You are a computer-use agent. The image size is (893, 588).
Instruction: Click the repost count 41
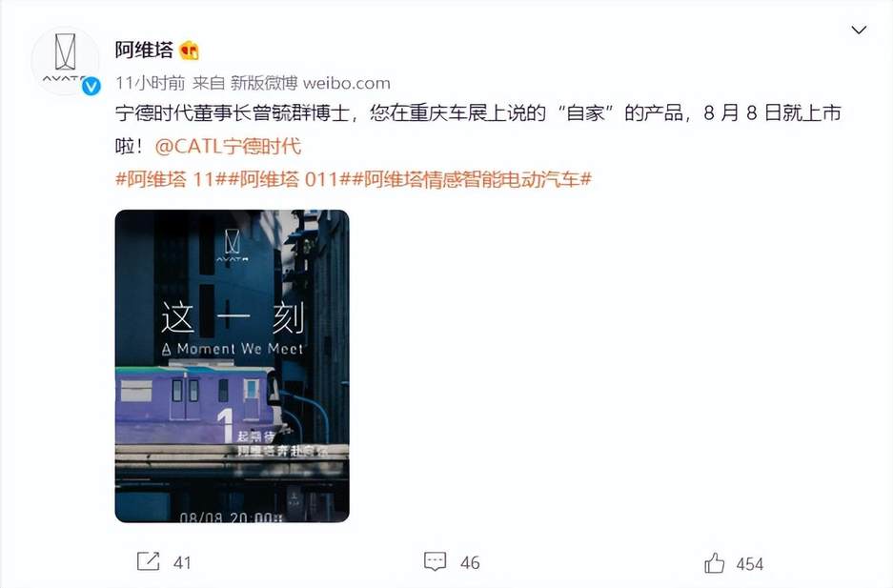coord(182,563)
